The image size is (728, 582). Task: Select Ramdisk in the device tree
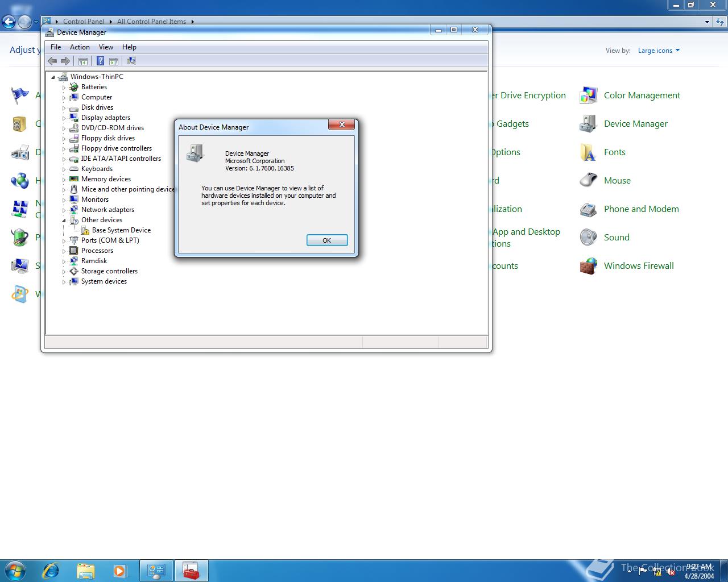coord(94,261)
